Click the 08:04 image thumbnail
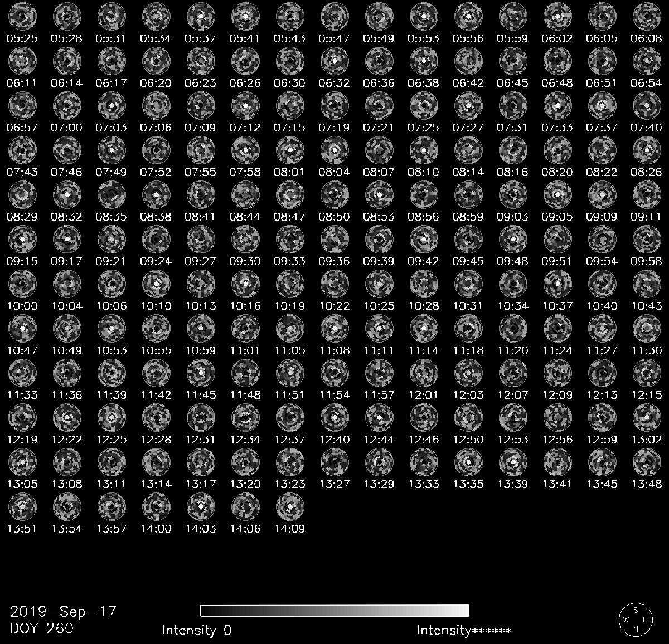Viewport: 669px width, 644px height. (x=334, y=150)
